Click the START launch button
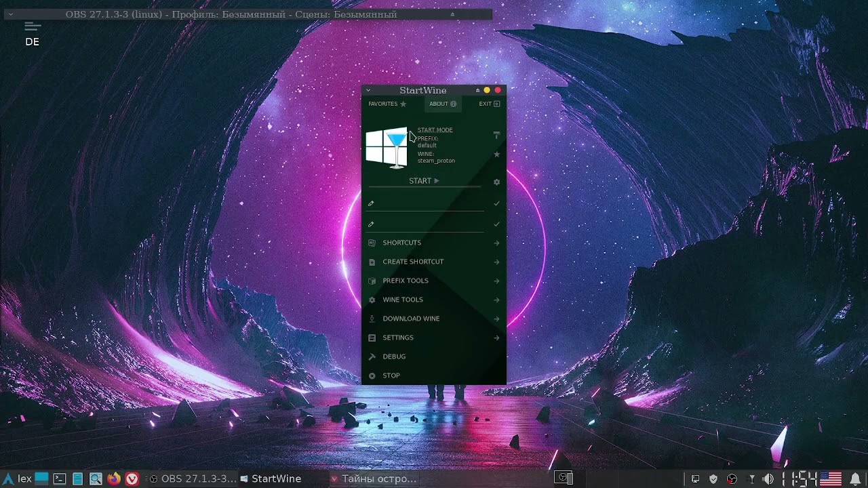The image size is (868, 488). pos(424,181)
